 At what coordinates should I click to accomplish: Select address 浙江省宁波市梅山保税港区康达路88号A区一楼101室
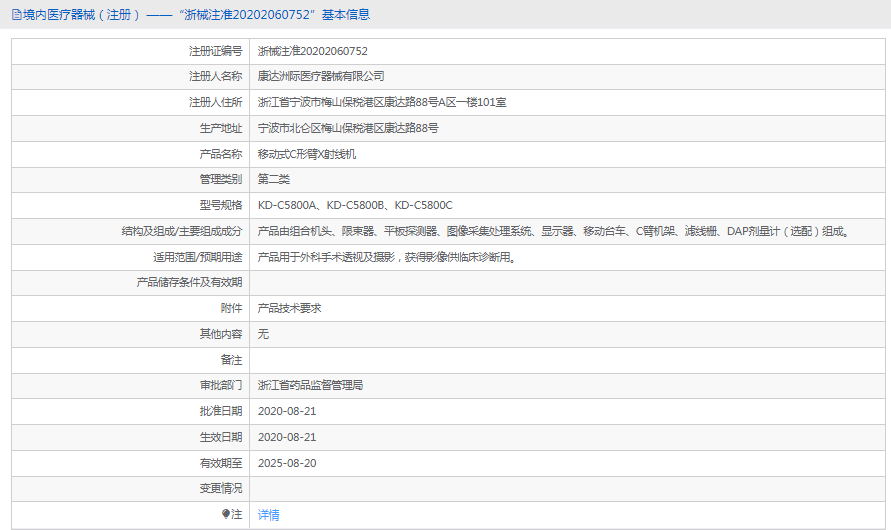(382, 102)
